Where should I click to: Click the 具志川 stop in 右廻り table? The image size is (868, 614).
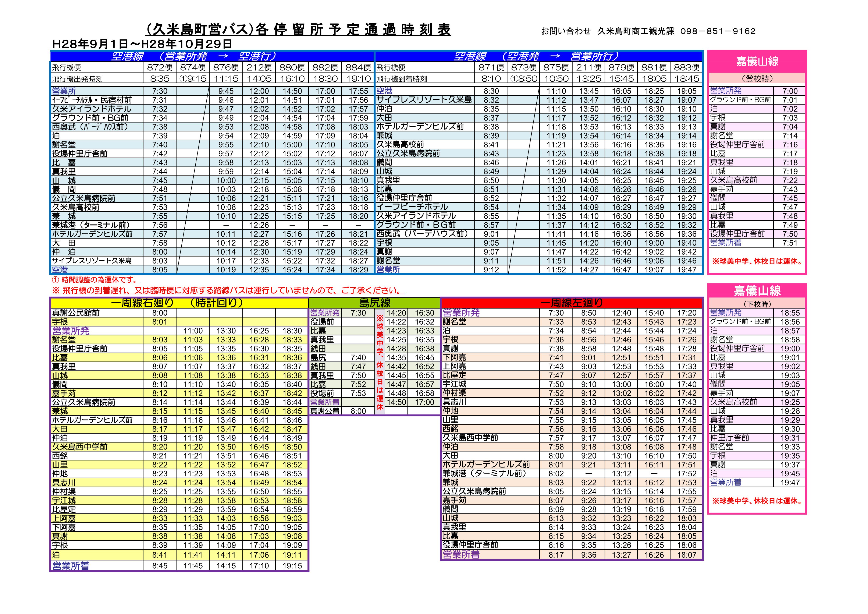pyautogui.click(x=64, y=483)
